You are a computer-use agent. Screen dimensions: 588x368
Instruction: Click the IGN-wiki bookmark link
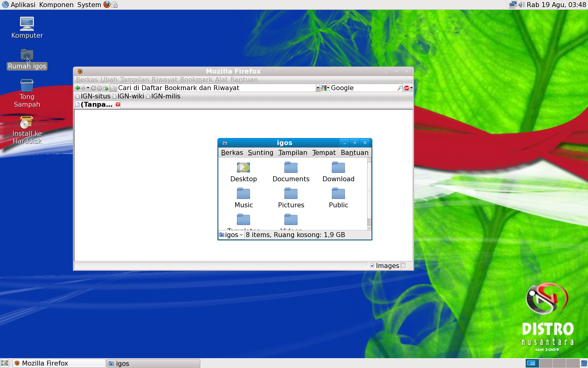pos(128,96)
